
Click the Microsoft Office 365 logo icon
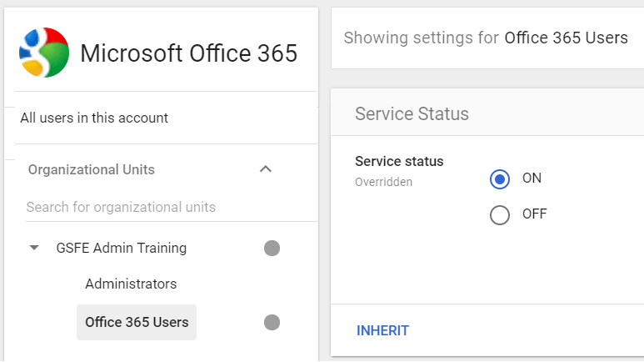[x=44, y=53]
